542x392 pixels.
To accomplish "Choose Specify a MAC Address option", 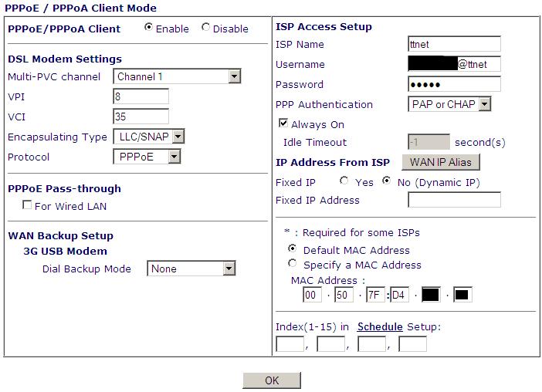I will (292, 263).
